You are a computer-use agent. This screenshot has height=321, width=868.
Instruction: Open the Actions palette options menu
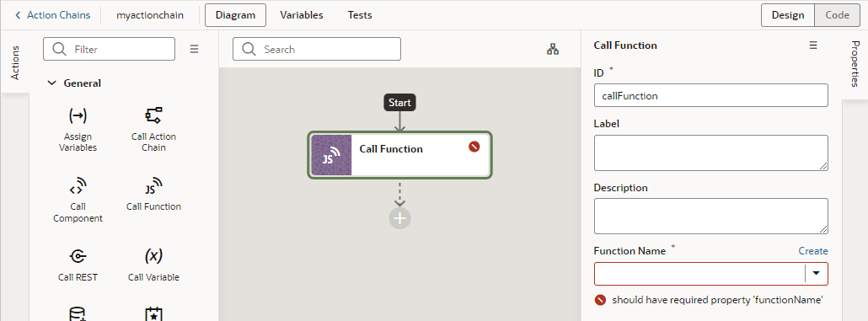(x=195, y=49)
